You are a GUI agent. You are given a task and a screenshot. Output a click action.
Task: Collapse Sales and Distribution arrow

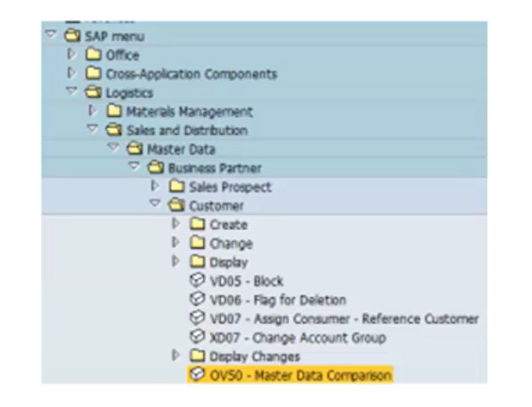[x=92, y=128]
